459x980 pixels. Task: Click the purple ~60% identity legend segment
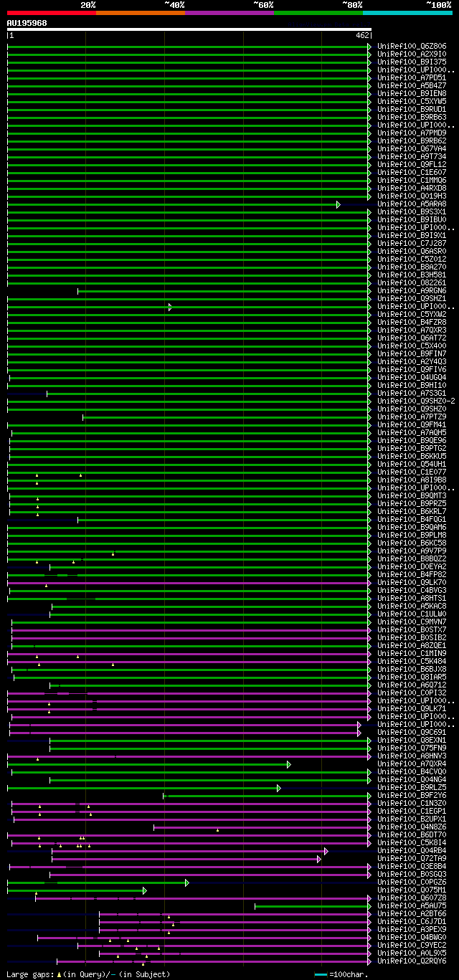tap(229, 13)
